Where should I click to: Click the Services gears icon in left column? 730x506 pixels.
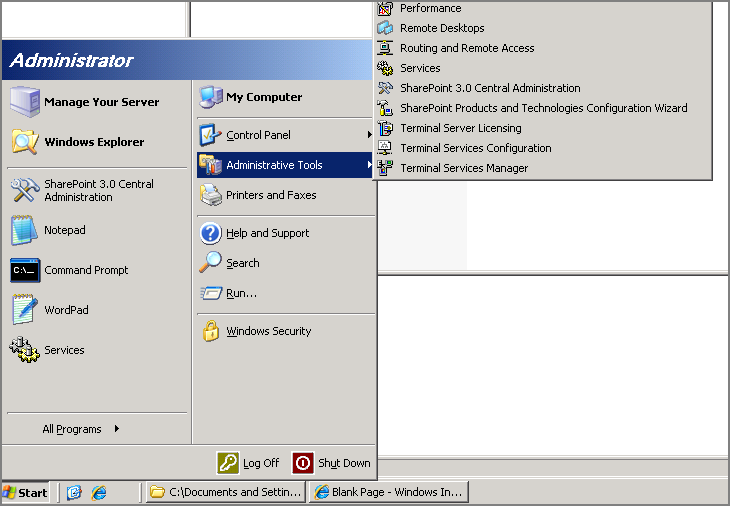[25, 350]
